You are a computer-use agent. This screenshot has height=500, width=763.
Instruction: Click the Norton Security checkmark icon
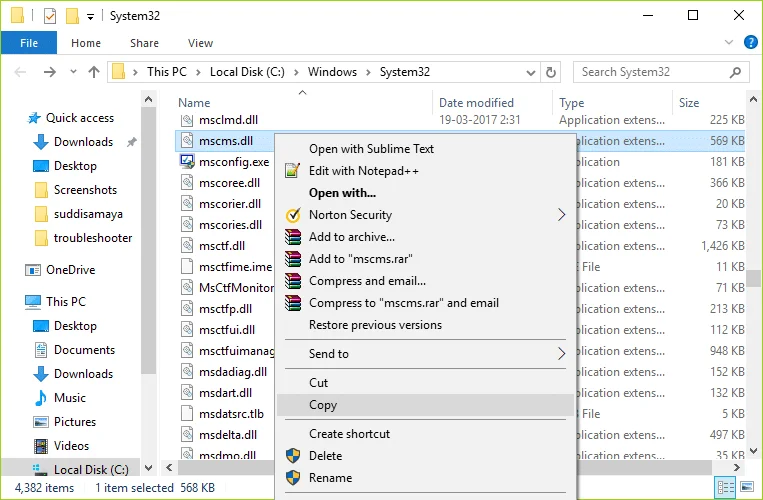coord(292,215)
